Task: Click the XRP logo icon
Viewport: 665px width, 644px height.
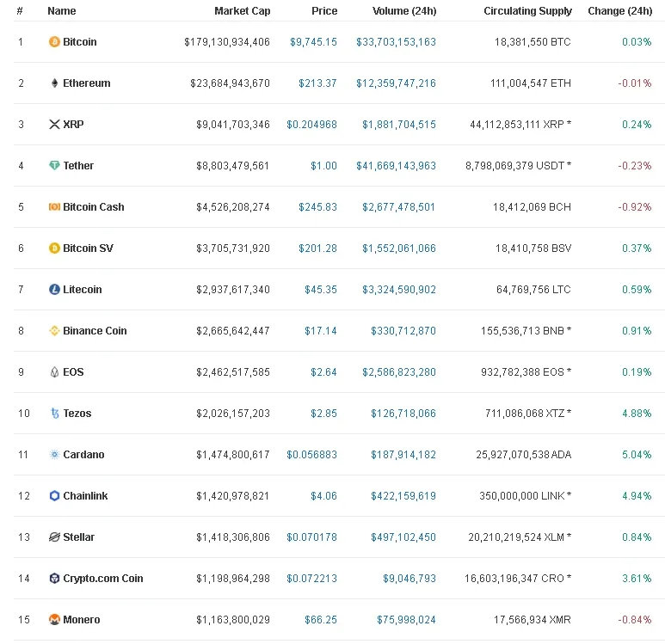Action: (x=54, y=124)
